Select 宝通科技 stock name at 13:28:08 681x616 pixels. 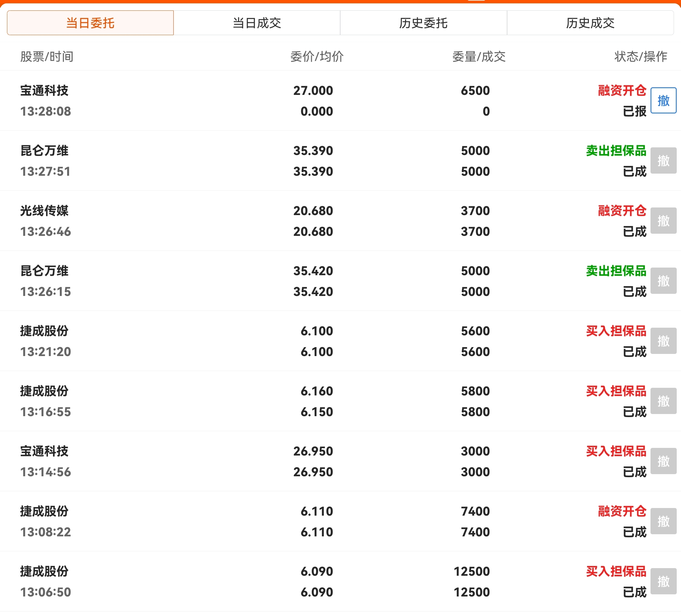[44, 91]
